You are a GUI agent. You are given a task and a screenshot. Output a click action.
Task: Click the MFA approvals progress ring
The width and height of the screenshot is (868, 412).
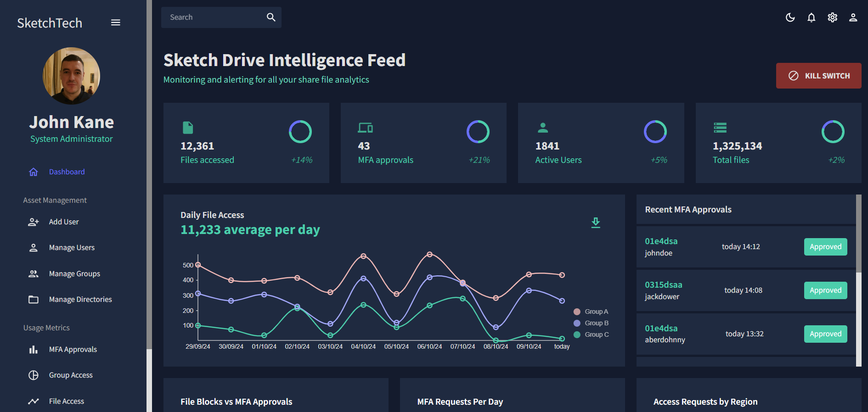click(478, 132)
